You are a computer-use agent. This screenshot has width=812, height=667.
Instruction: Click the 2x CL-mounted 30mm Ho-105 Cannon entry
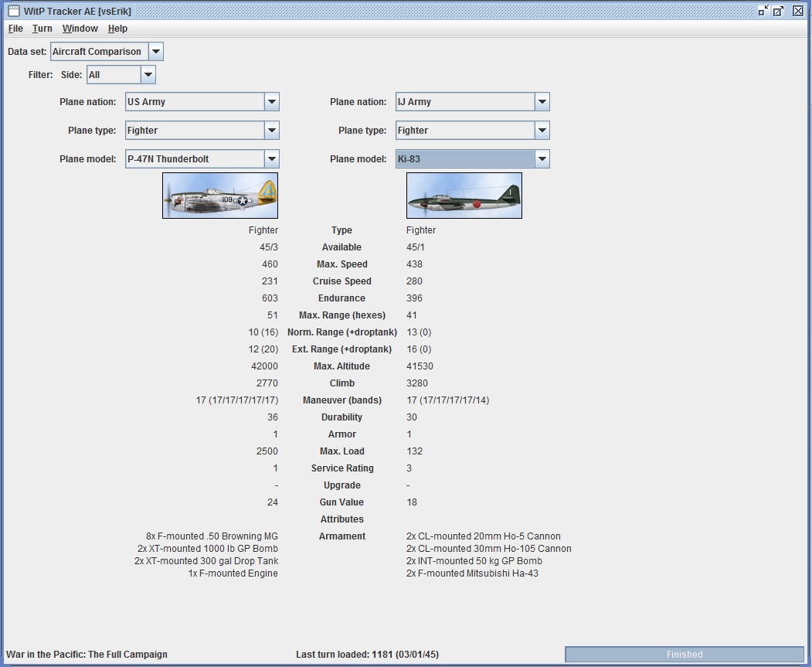[489, 549]
